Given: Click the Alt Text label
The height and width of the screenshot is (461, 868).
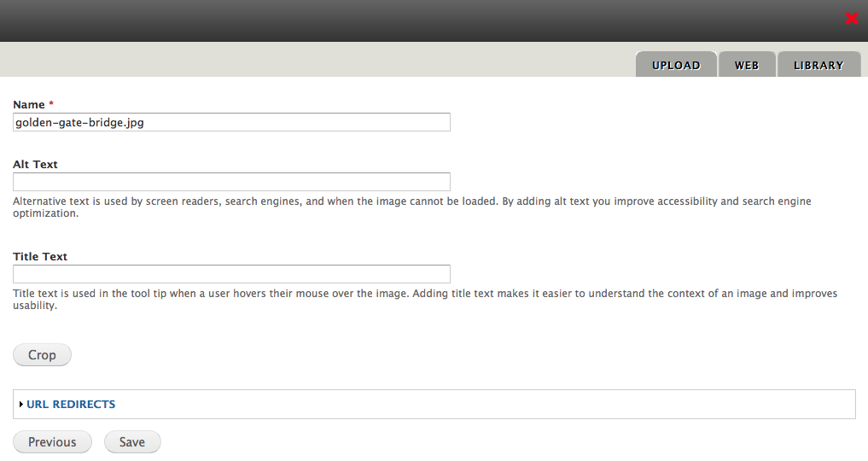Looking at the screenshot, I should click(35, 164).
